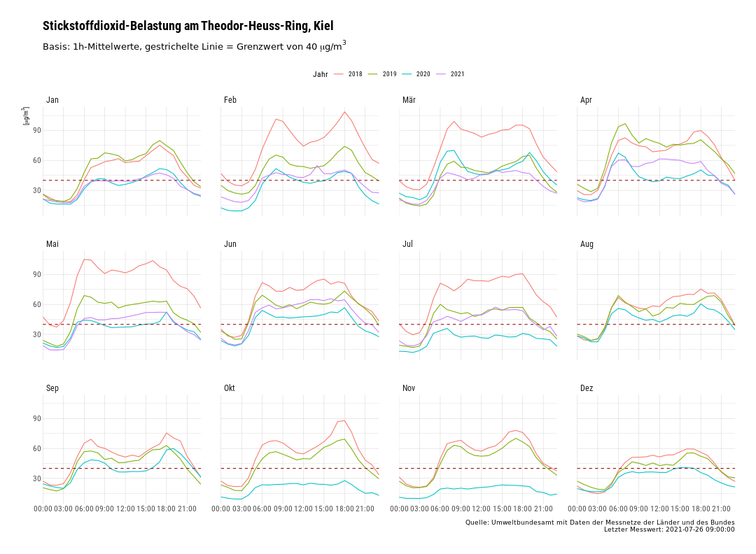Select the 'Aug' facet label

pos(587,244)
